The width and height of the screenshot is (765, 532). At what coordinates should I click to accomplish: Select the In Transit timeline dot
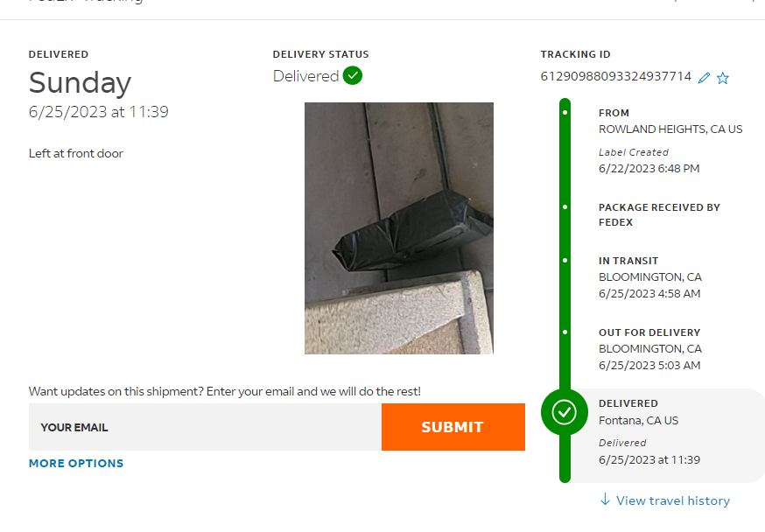point(565,261)
